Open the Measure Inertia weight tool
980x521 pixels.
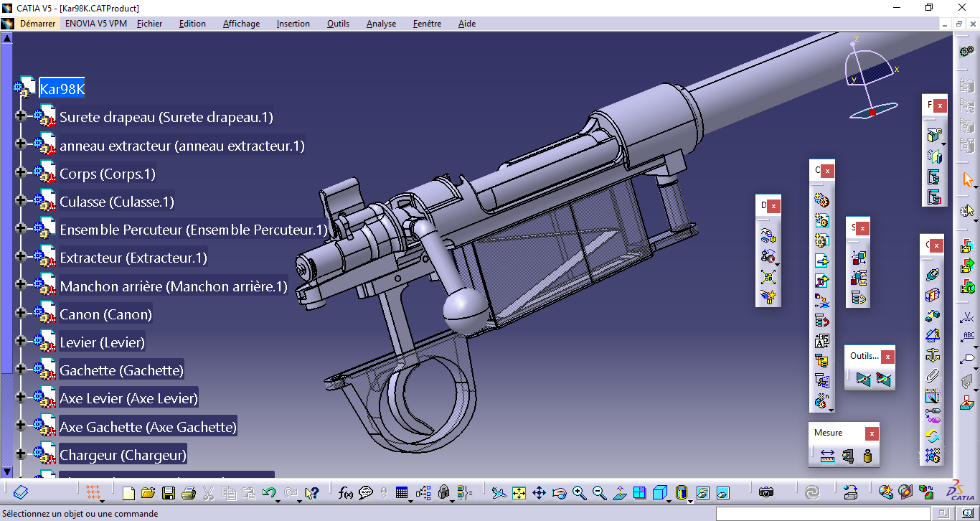[867, 456]
